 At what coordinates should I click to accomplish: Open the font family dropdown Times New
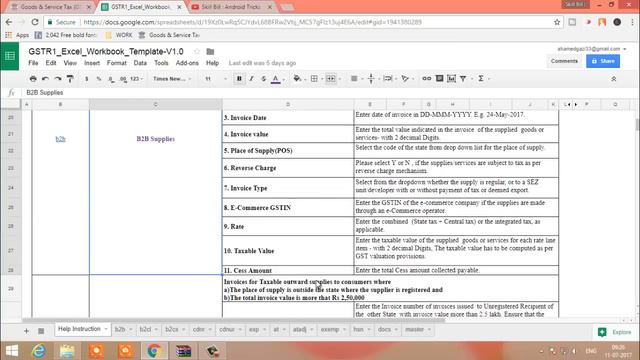[x=172, y=79]
